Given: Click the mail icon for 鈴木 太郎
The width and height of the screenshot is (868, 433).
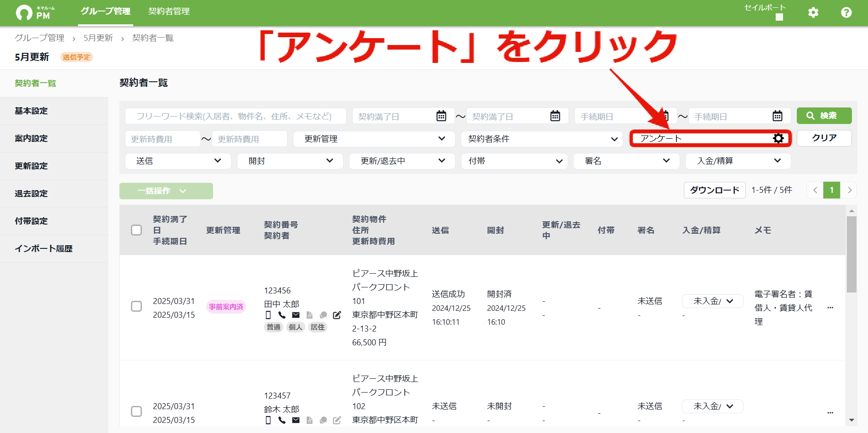Looking at the screenshot, I should click(296, 420).
